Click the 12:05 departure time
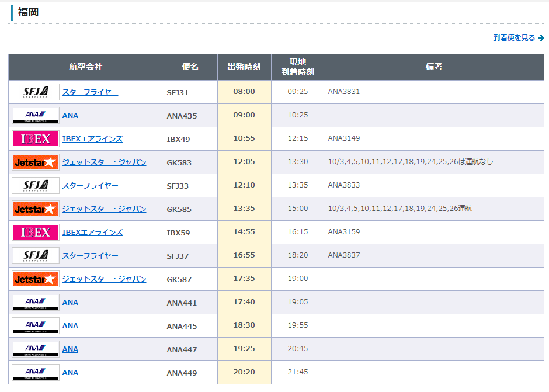Viewport: 549px width, 392px height. [244, 162]
